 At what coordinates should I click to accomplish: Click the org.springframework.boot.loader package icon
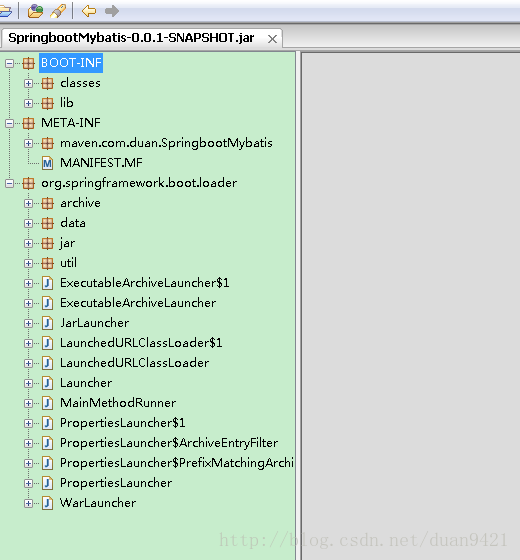(x=29, y=183)
